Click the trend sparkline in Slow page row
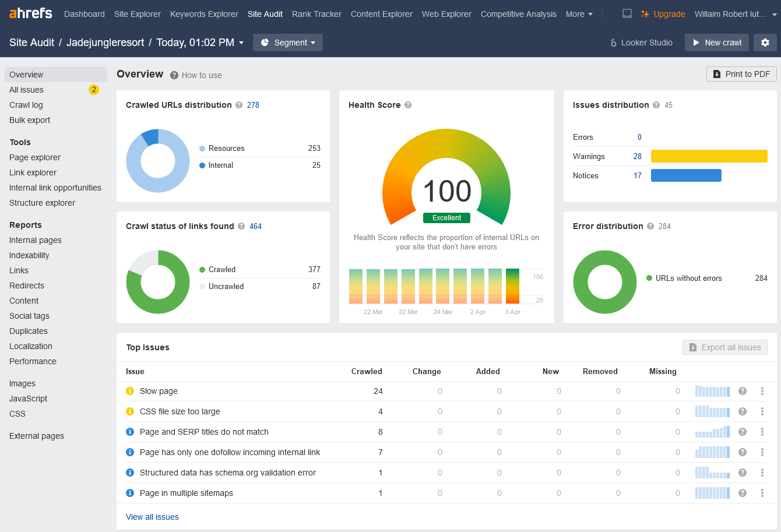 (x=712, y=391)
